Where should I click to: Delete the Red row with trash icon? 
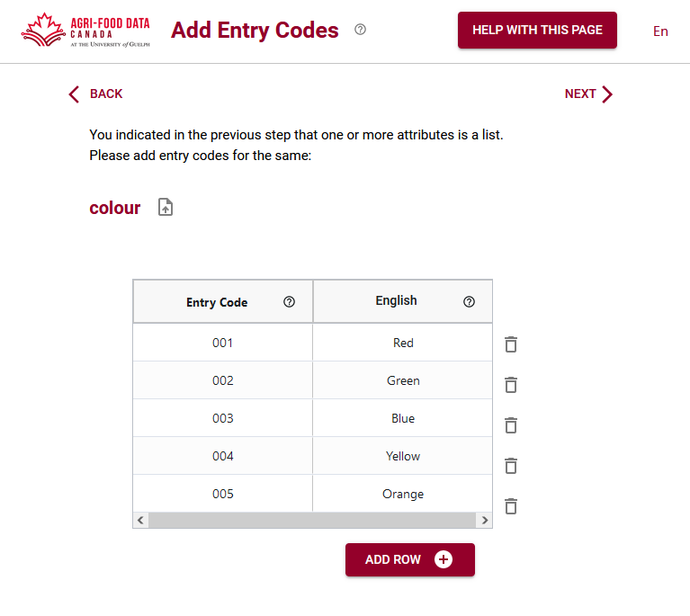(x=511, y=344)
